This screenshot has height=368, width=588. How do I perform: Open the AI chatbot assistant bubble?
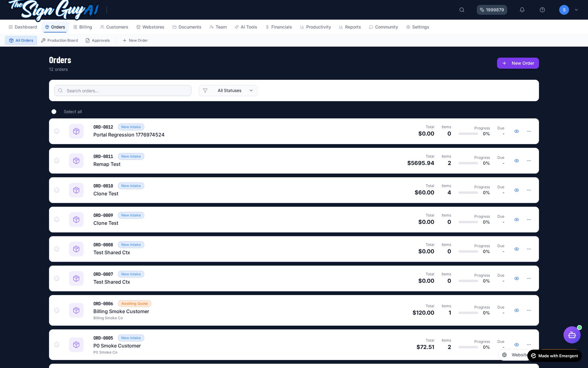click(x=572, y=335)
